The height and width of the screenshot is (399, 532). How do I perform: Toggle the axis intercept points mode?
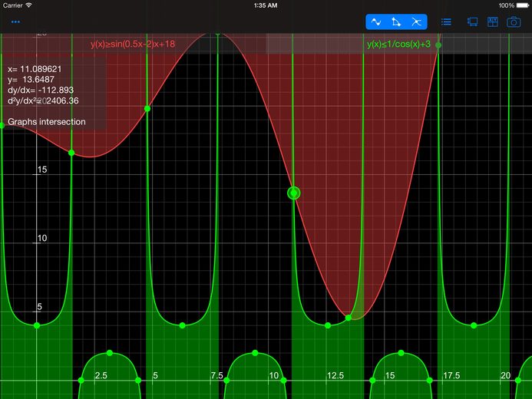pyautogui.click(x=396, y=22)
